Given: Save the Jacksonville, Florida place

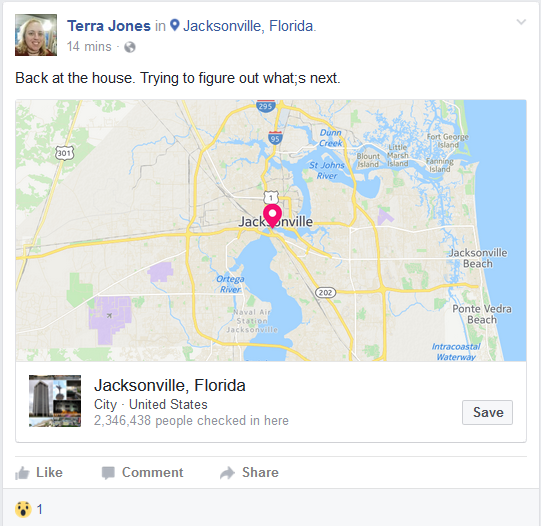Looking at the screenshot, I should tap(487, 412).
